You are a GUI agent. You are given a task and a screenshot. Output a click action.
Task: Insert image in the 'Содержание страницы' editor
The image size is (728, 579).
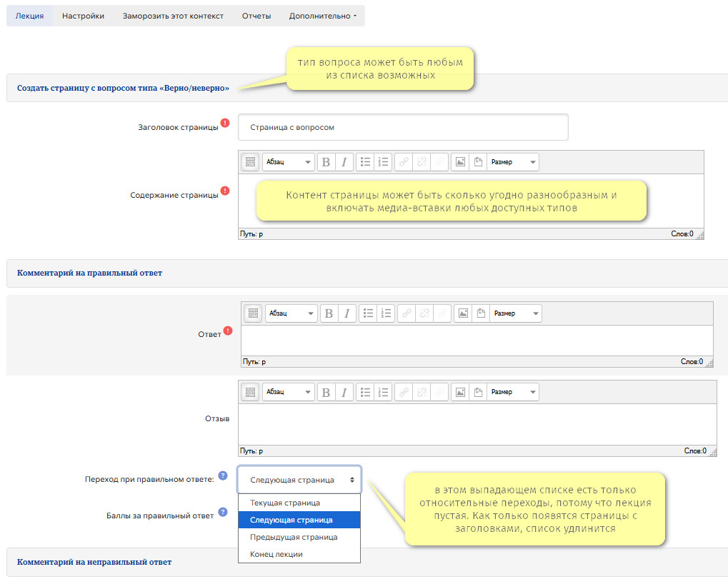point(460,162)
